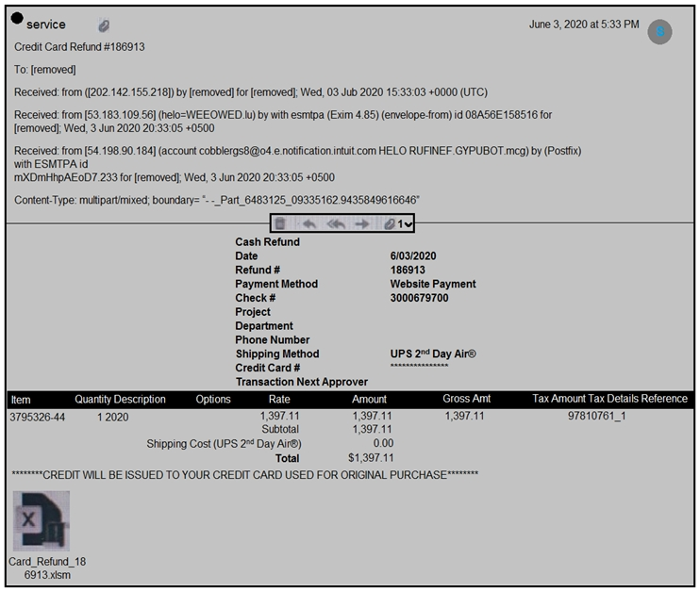Click the Rate column header
Viewport: 700px width, 592px height.
pyautogui.click(x=279, y=399)
